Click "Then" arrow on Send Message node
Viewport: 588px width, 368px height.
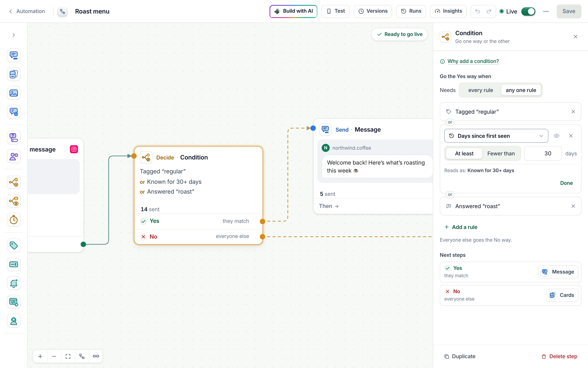pos(329,206)
